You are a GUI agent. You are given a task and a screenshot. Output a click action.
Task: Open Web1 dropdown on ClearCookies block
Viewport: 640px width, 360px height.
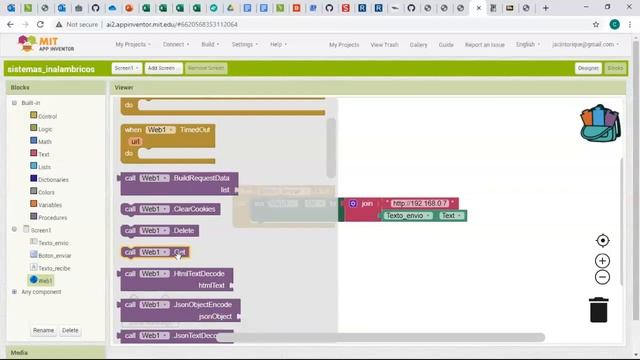pyautogui.click(x=154, y=209)
